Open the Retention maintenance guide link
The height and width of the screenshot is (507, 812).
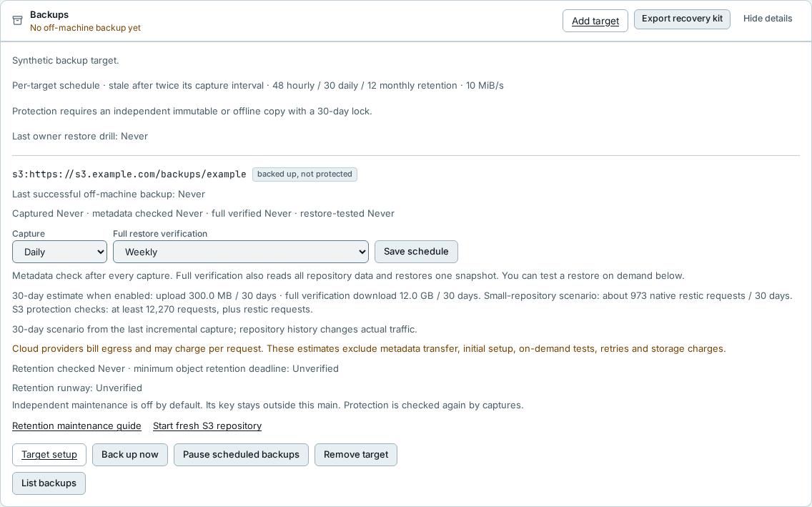(x=76, y=425)
